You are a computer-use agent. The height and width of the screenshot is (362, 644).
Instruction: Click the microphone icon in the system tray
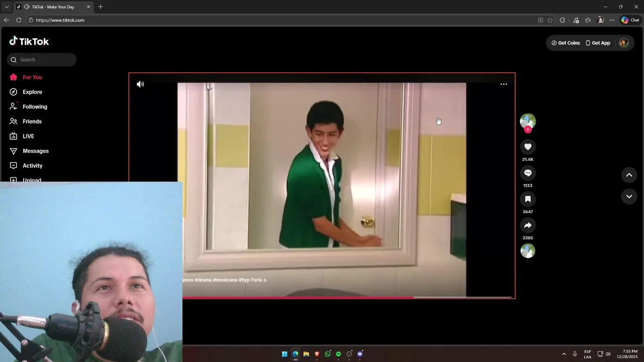click(575, 354)
